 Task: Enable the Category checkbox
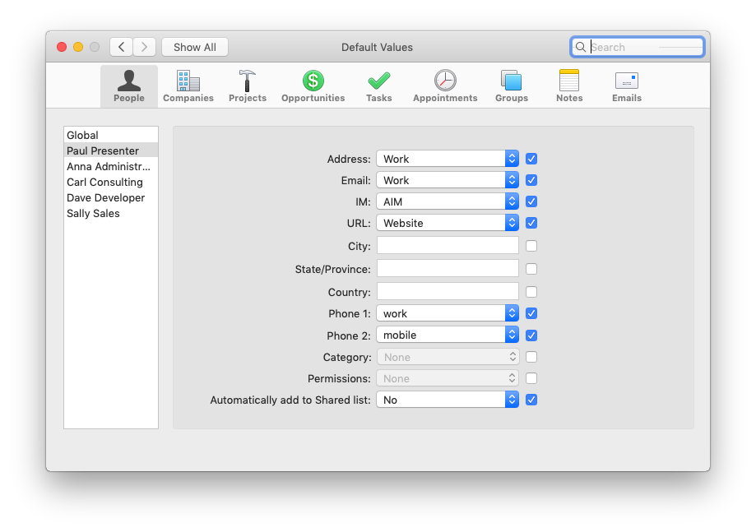pos(531,357)
